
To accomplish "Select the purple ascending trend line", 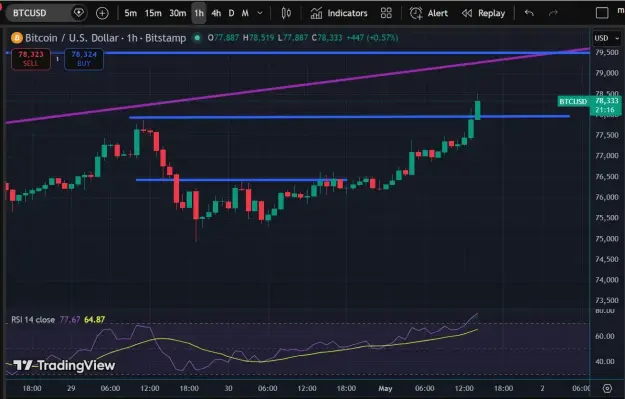I will 297,86.
